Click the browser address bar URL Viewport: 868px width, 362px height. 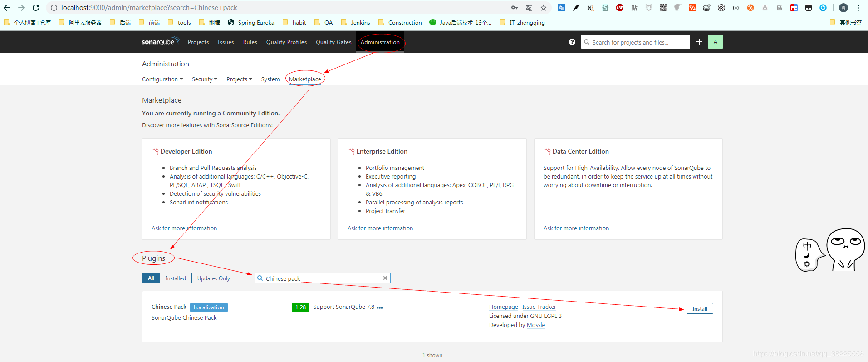pyautogui.click(x=149, y=8)
